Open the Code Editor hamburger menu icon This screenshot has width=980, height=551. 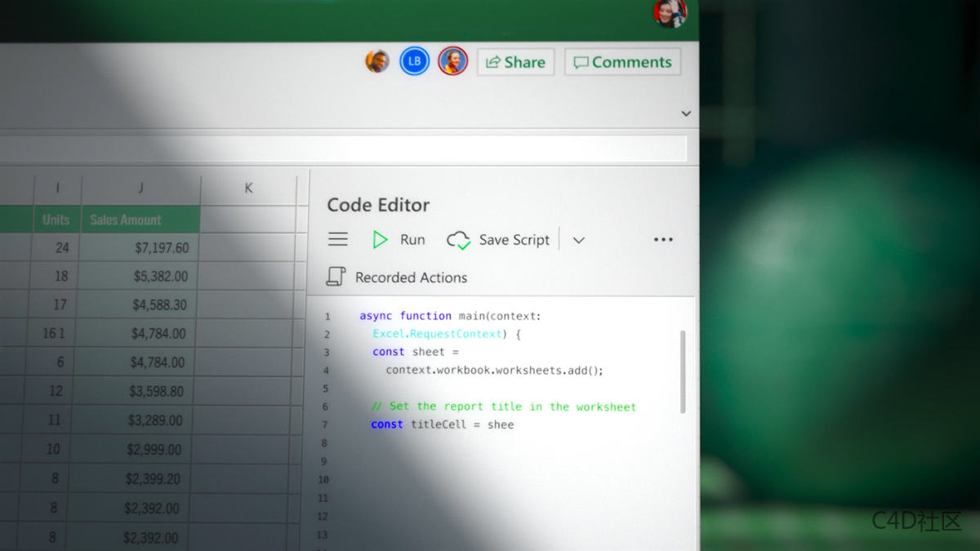337,238
